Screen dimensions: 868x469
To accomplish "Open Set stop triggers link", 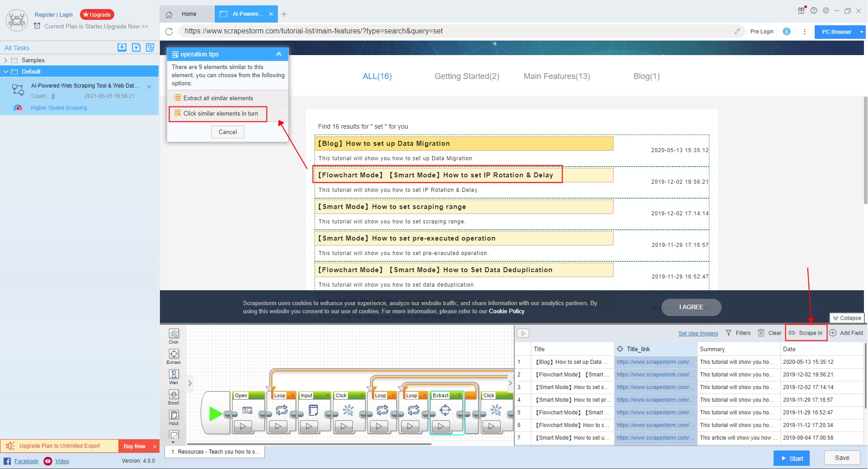I will coord(698,334).
